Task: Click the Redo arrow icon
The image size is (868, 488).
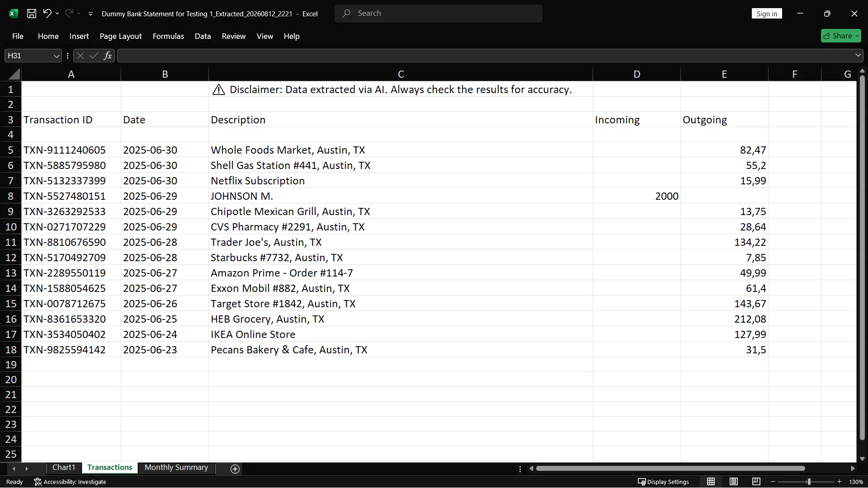Action: tap(69, 14)
